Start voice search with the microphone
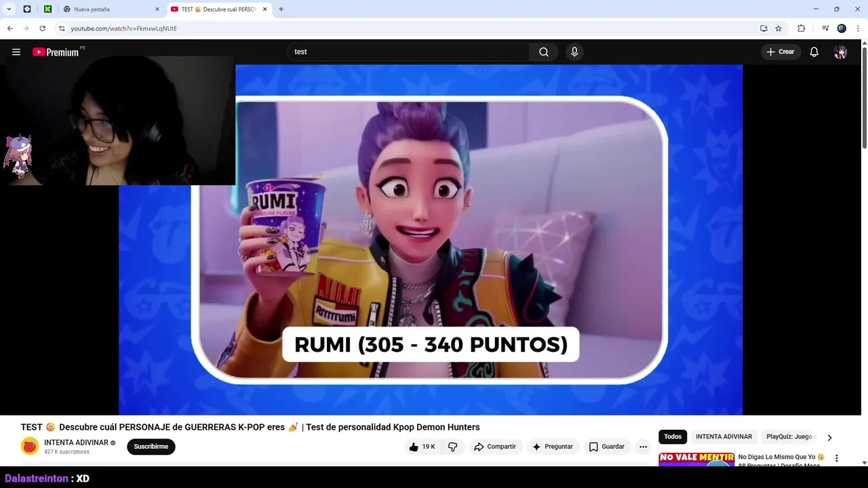 [574, 52]
